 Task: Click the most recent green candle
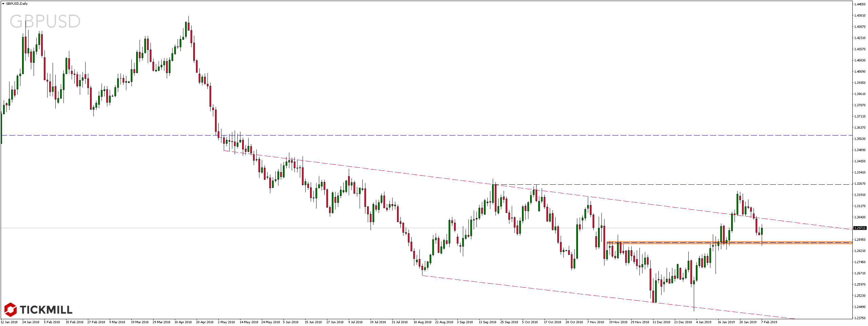click(762, 231)
